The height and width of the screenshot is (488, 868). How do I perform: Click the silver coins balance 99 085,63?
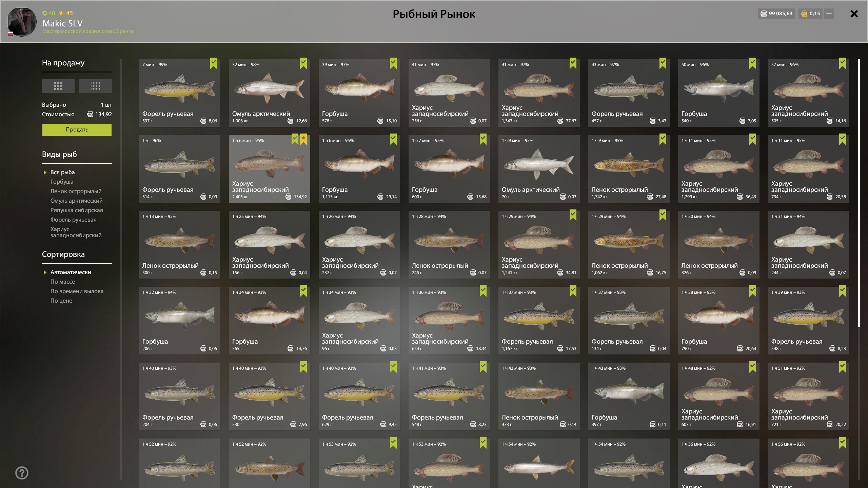(x=776, y=14)
